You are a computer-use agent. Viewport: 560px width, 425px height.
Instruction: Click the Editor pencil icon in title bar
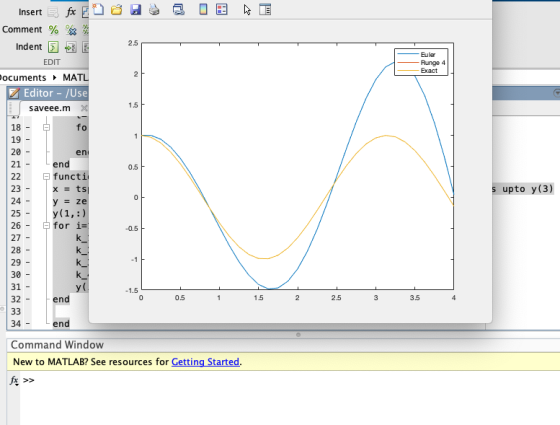click(14, 93)
